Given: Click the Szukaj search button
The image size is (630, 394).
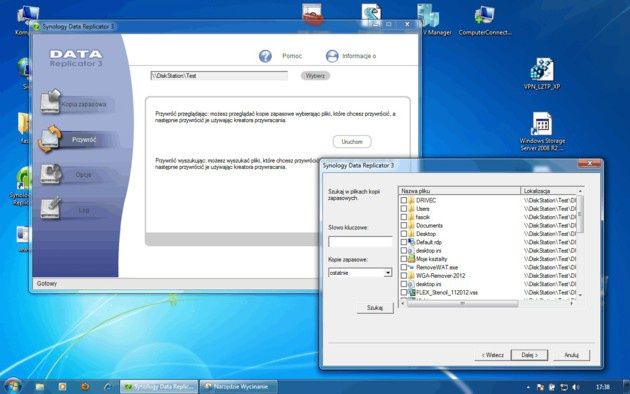Looking at the screenshot, I should point(375,308).
